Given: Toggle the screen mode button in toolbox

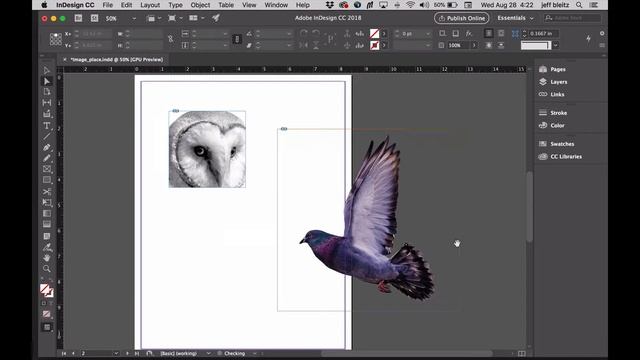Looking at the screenshot, I should [47, 327].
